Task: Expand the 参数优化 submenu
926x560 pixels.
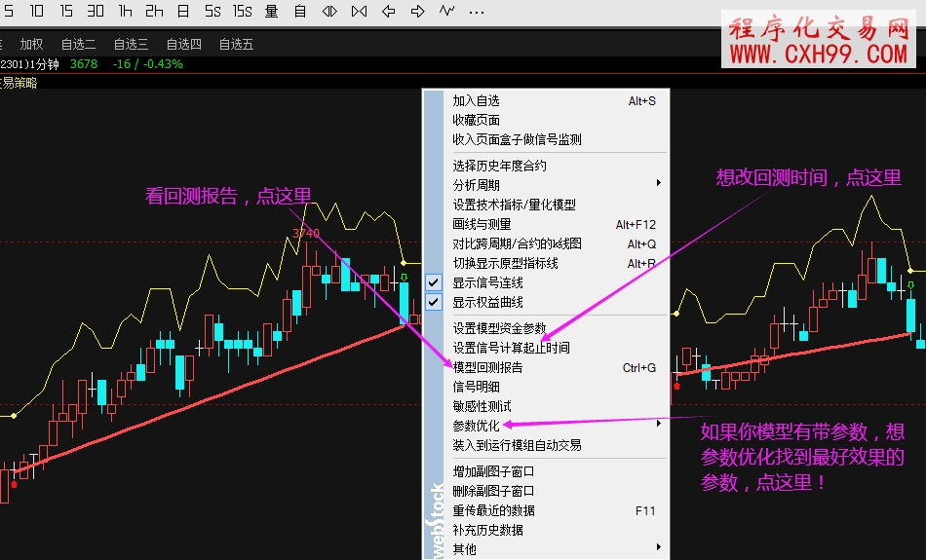Action: (x=556, y=426)
